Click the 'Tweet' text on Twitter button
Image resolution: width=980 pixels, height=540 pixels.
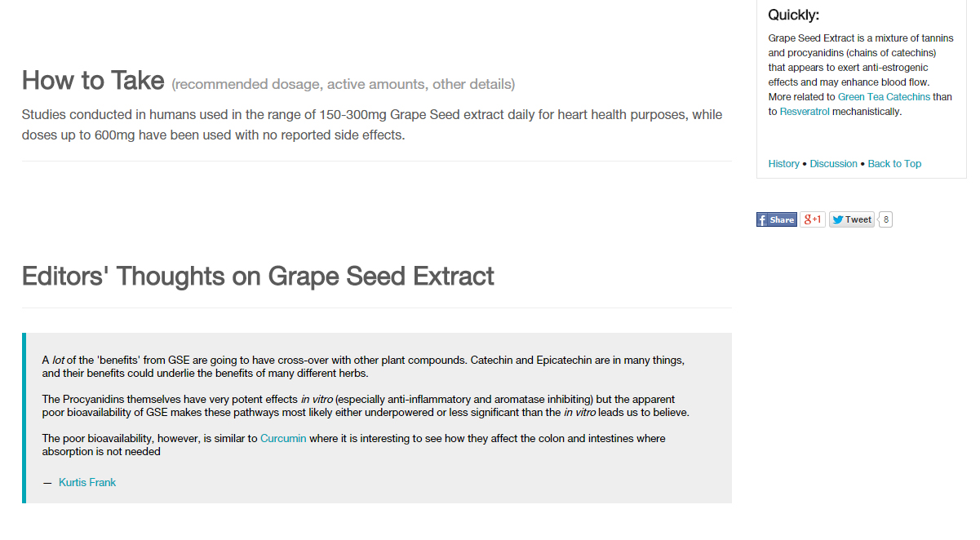click(x=858, y=219)
